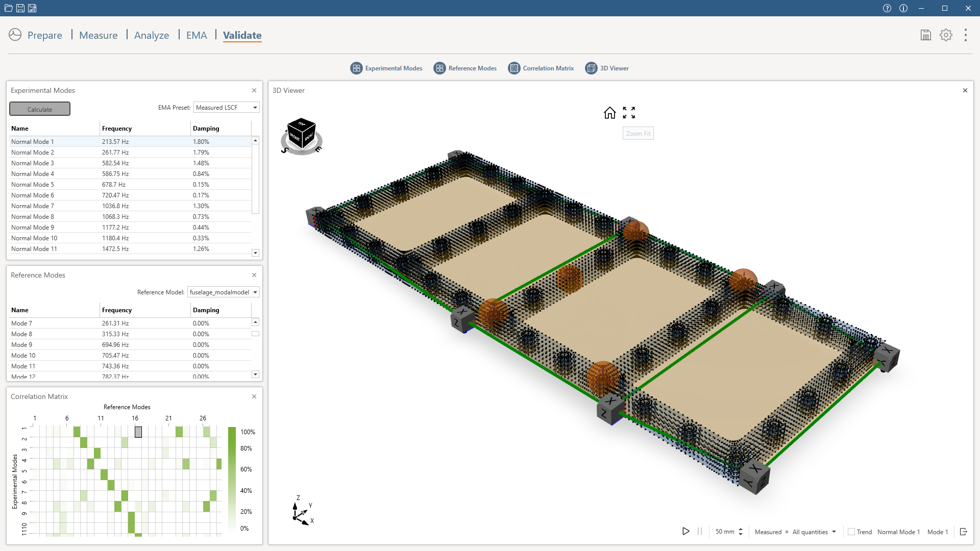Click the grey highlighted correlation matrix cell

tap(138, 432)
